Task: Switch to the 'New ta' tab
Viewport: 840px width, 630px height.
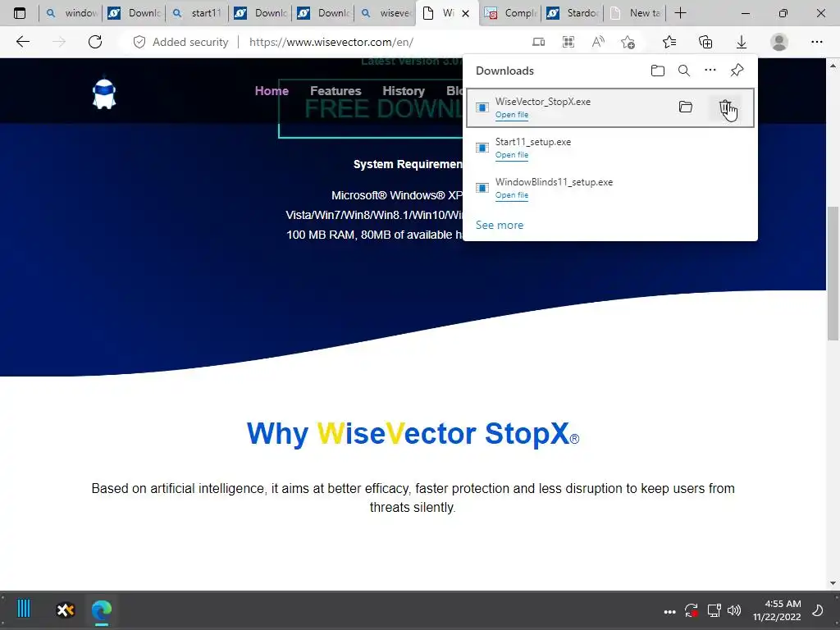Action: tap(636, 13)
